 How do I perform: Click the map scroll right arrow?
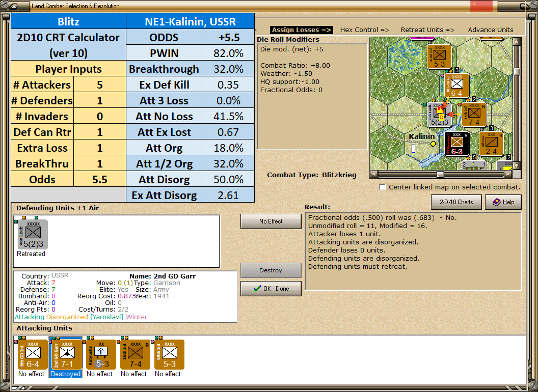tap(508, 174)
